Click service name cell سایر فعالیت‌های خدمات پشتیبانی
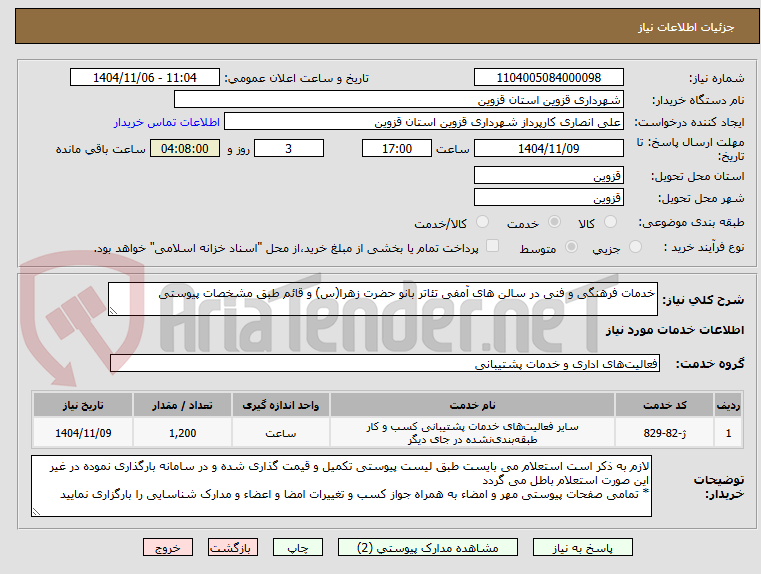Image resolution: width=761 pixels, height=574 pixels. coord(472,433)
